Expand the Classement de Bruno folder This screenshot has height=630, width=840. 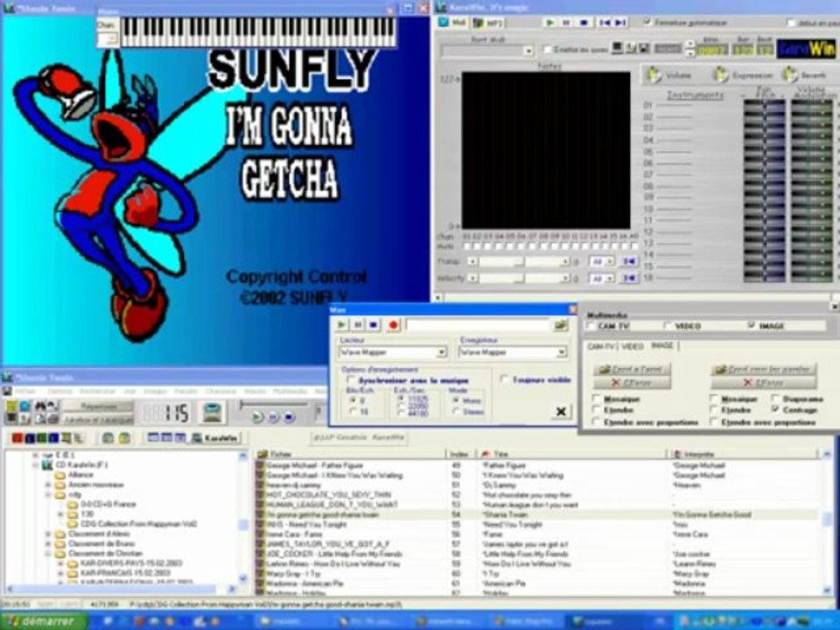click(48, 543)
